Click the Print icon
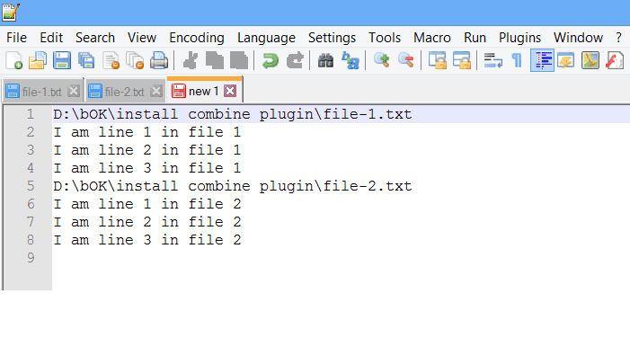This screenshot has width=630, height=364. coord(159,61)
